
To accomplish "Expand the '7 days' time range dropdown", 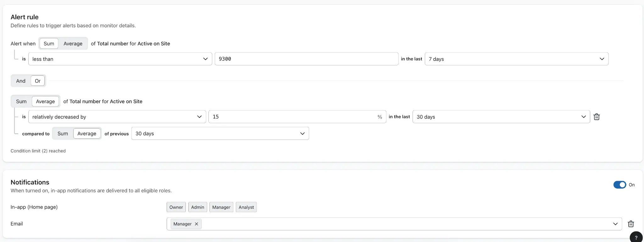I will coord(516,59).
